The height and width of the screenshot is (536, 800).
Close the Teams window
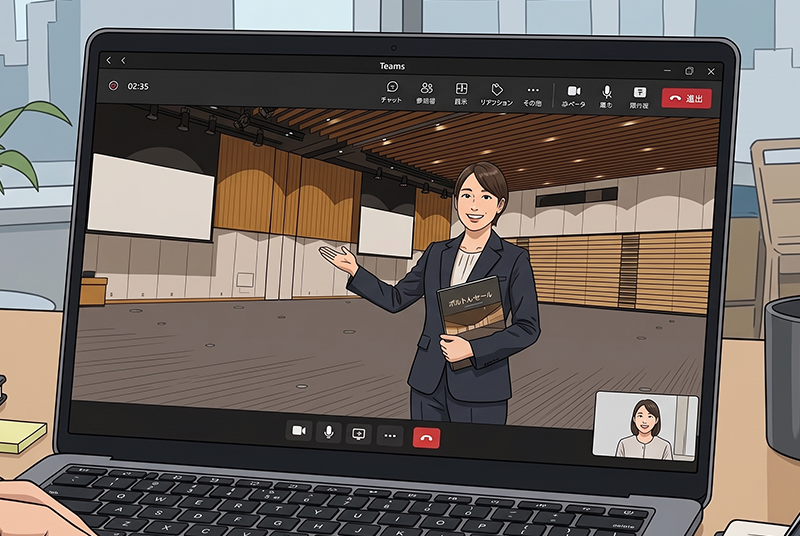tap(711, 72)
